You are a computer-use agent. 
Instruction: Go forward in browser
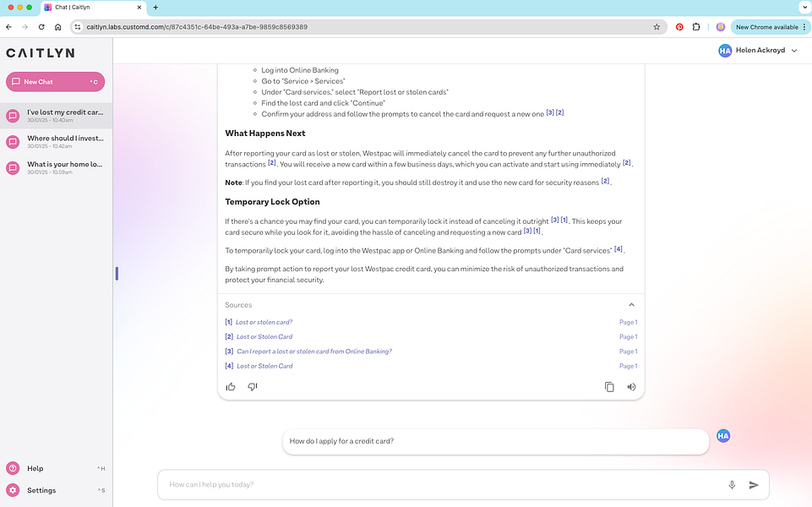click(x=25, y=27)
